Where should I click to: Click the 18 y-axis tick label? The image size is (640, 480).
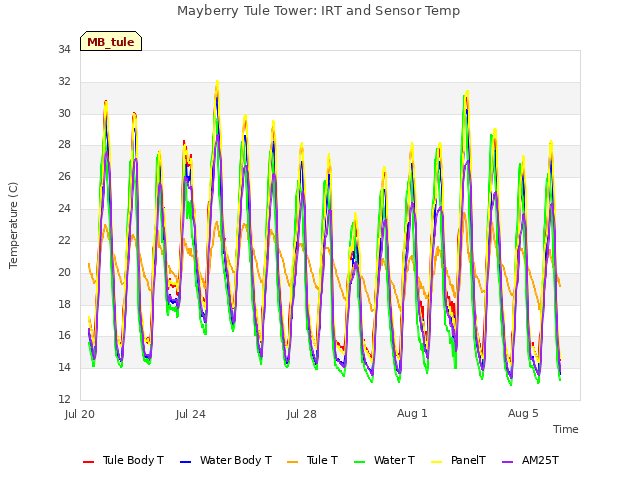[x=64, y=304]
